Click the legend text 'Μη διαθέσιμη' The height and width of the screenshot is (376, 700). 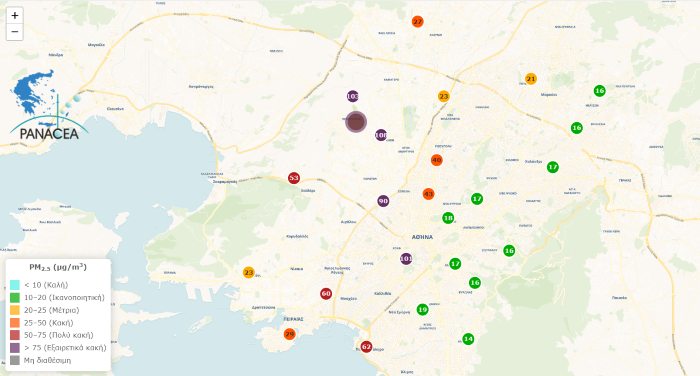(47, 360)
